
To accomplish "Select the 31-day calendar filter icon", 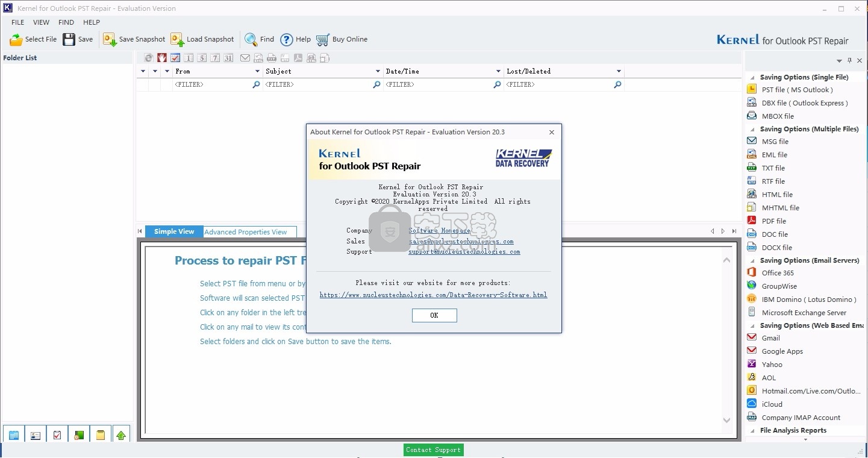I will [228, 58].
